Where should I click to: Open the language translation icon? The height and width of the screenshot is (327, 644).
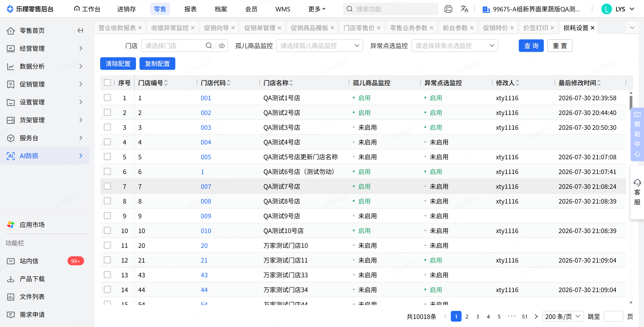(x=464, y=9)
